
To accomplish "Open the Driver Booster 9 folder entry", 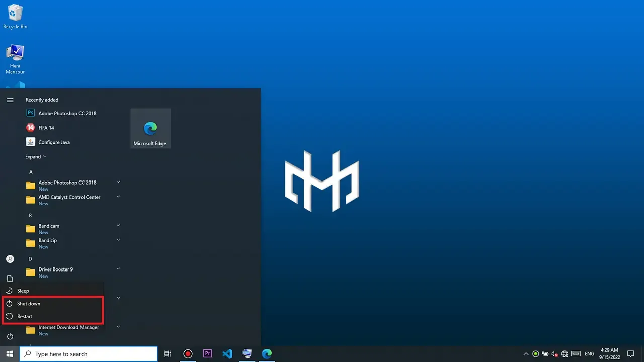I will 73,273.
